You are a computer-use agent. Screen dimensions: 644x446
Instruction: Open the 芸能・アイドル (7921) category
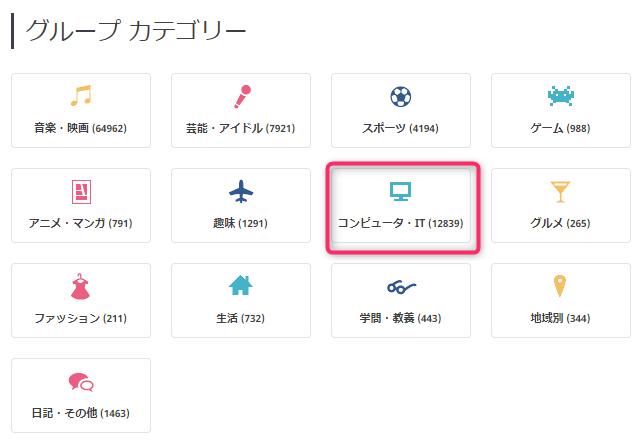[241, 110]
